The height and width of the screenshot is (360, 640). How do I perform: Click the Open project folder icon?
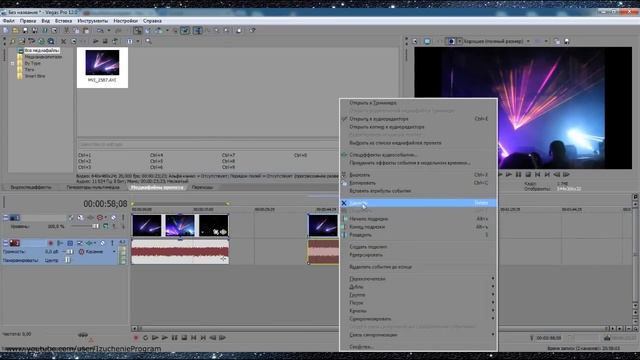coord(15,31)
